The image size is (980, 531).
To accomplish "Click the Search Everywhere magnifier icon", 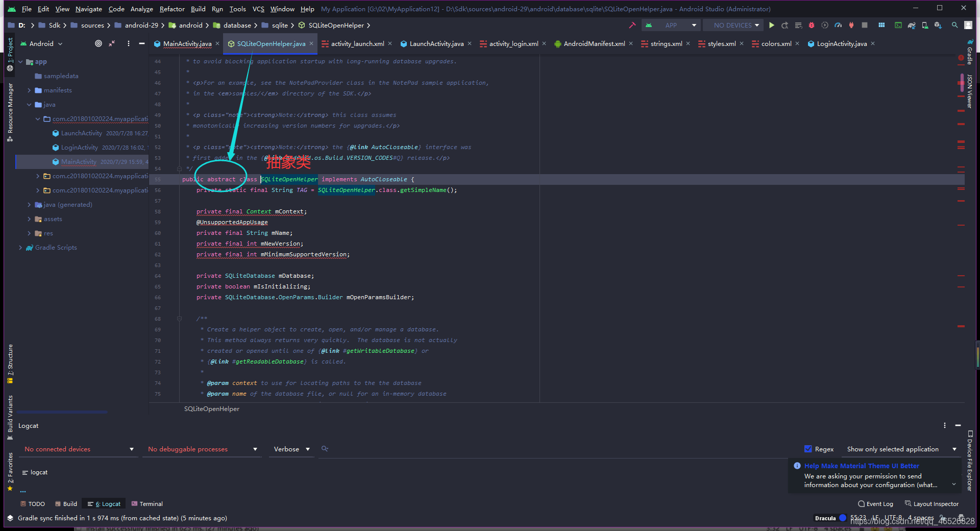I will 954,25.
